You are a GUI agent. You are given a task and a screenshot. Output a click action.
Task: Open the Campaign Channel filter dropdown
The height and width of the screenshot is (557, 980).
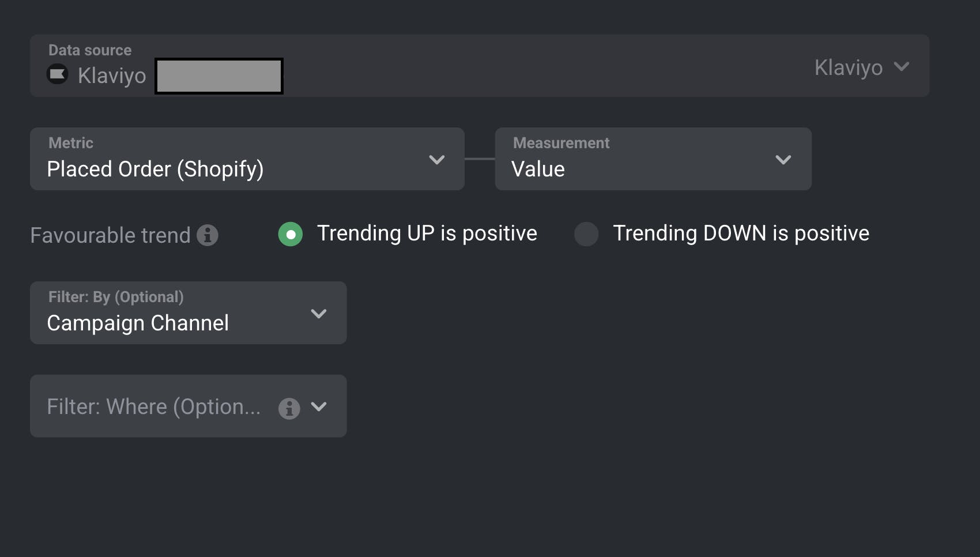pyautogui.click(x=189, y=313)
